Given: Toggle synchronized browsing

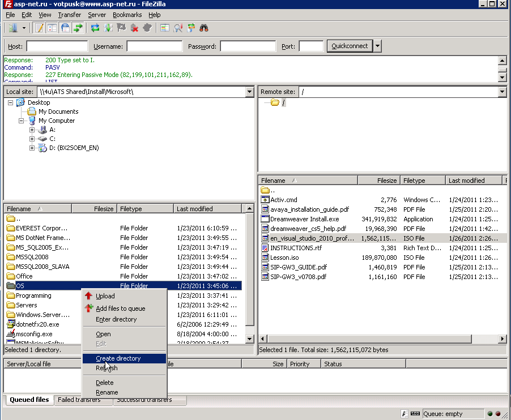Looking at the screenshot, I should click(x=191, y=28).
